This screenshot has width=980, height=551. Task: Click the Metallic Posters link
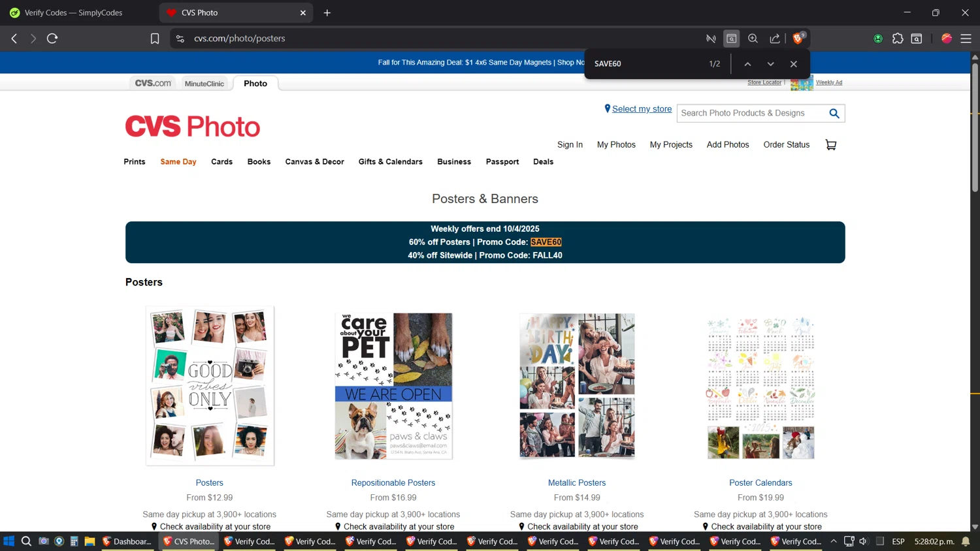(577, 483)
